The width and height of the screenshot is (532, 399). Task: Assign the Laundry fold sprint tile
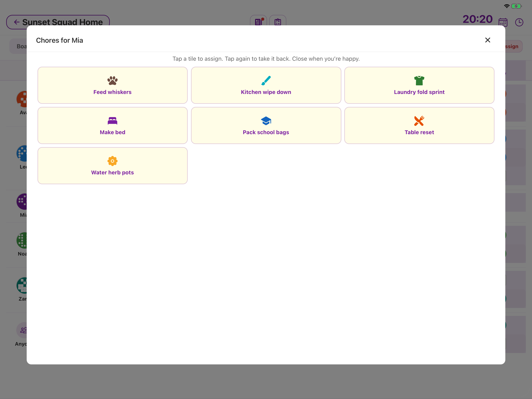419,85
